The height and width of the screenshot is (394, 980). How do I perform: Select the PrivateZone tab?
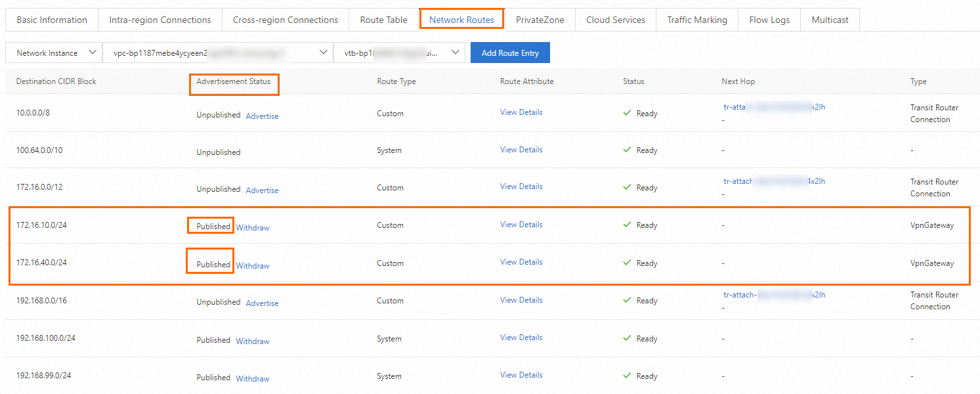pyautogui.click(x=540, y=20)
